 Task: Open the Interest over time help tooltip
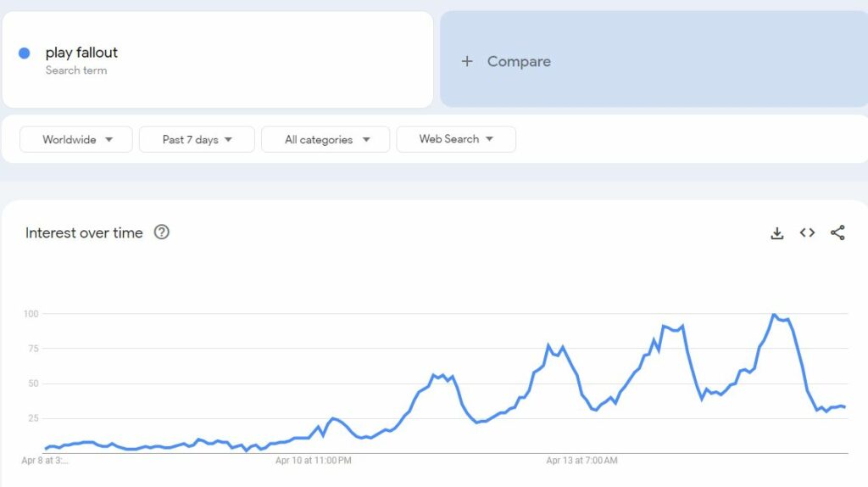pyautogui.click(x=162, y=232)
